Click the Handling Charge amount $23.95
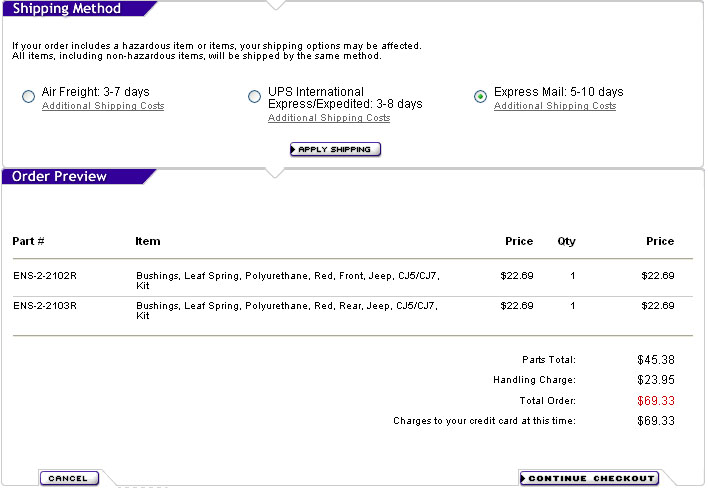Viewport: 708px width, 490px height. tap(656, 380)
